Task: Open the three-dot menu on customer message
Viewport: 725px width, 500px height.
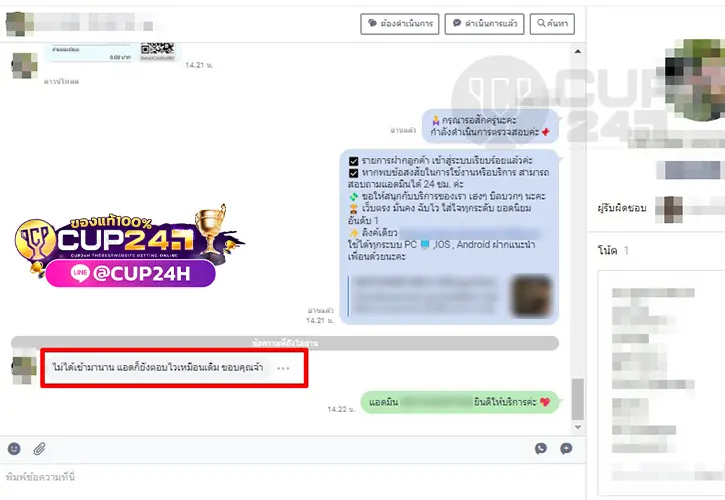Action: click(283, 369)
